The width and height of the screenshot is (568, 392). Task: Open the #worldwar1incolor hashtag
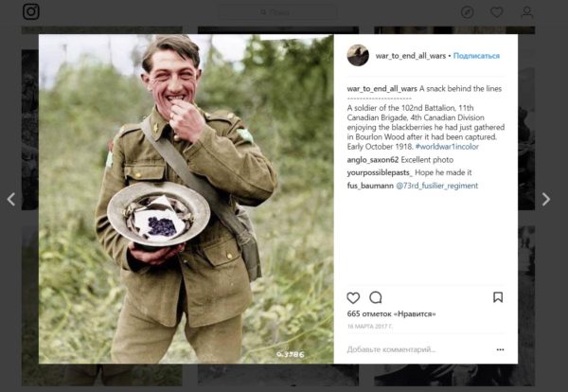pos(447,147)
